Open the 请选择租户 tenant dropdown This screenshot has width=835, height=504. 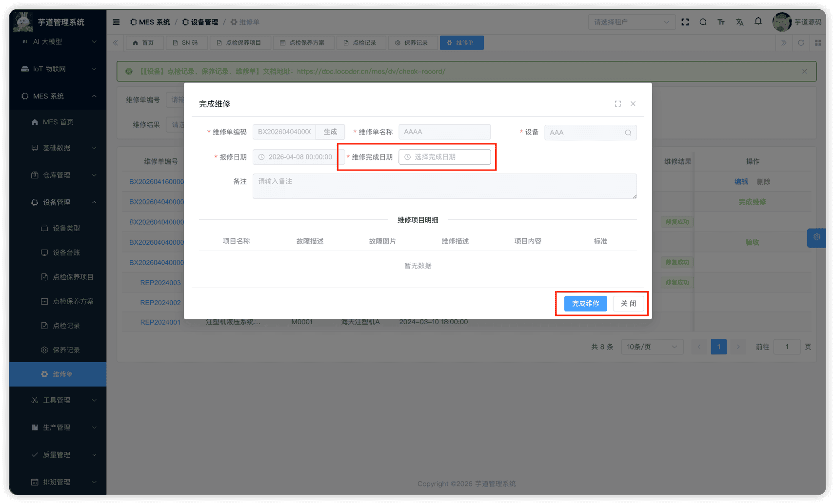(631, 21)
